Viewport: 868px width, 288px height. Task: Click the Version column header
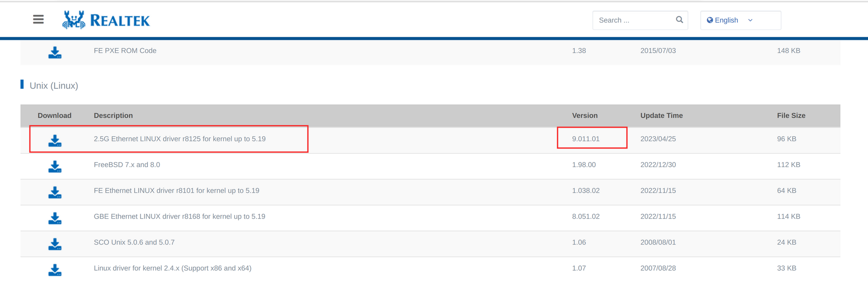pos(585,115)
